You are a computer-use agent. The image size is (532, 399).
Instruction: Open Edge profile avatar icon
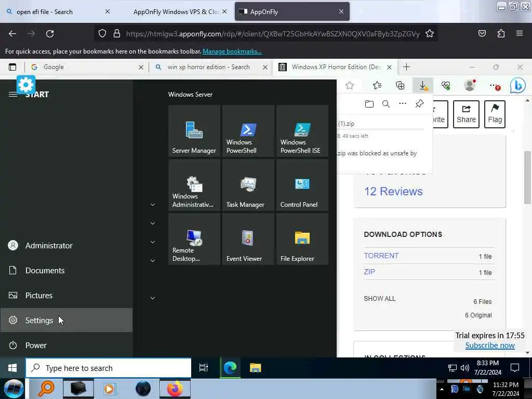pos(470,86)
